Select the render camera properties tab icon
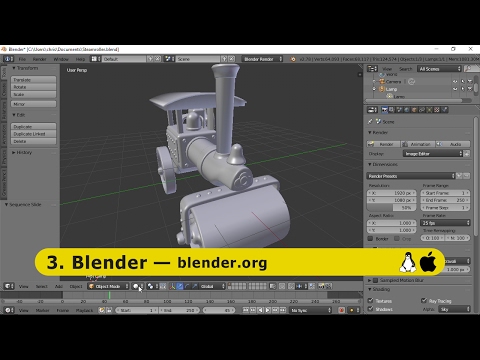Screen dimensions: 480x360 (384, 110)
